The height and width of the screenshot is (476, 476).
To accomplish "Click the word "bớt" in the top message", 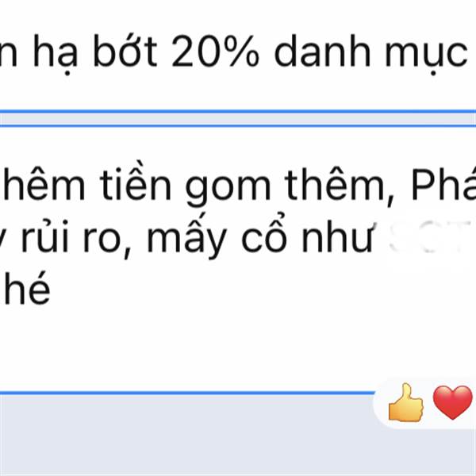I will click(x=125, y=51).
